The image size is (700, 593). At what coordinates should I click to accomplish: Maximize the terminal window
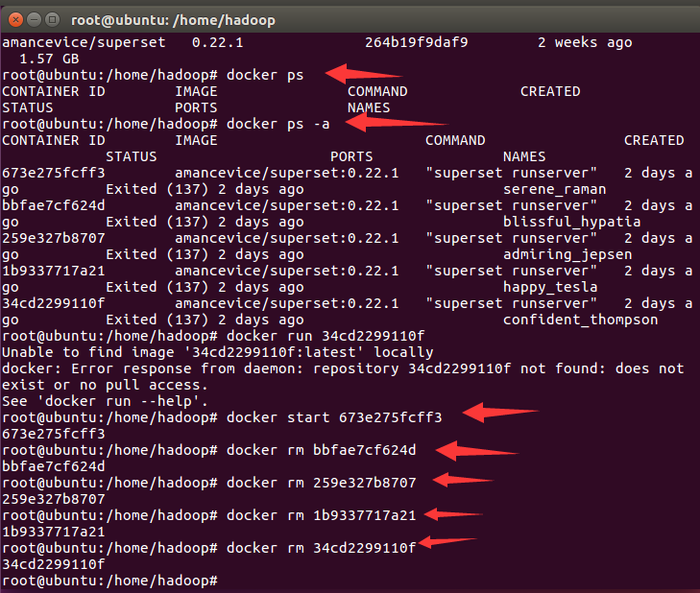coord(53,19)
